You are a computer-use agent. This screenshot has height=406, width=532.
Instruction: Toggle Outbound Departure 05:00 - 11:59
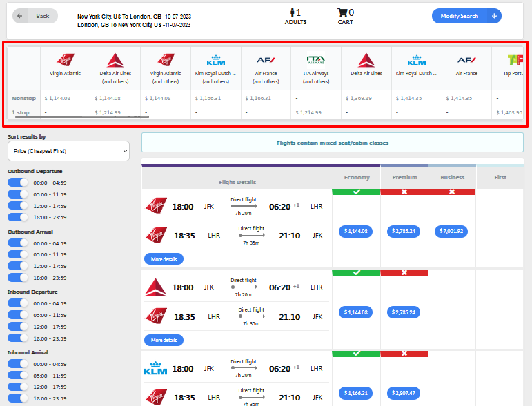click(18, 194)
